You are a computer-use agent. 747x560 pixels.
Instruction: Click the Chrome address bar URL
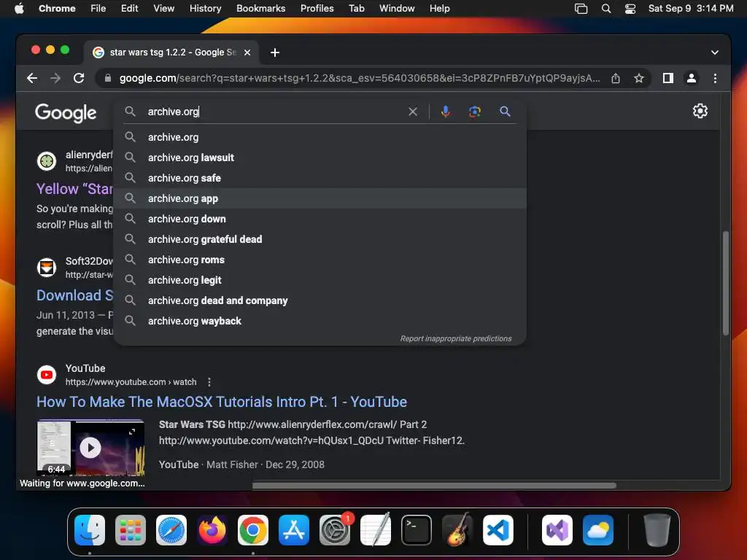point(360,78)
